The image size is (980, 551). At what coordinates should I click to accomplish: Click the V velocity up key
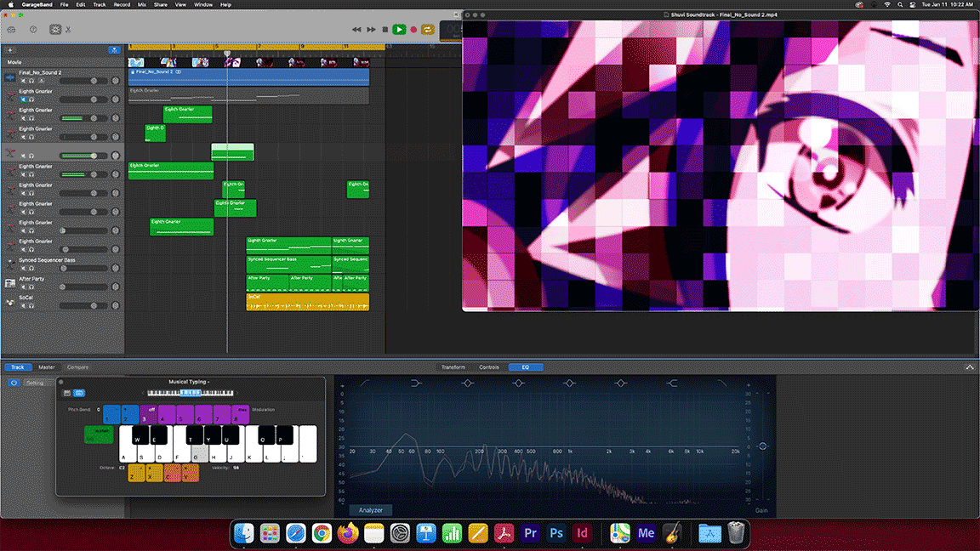190,473
